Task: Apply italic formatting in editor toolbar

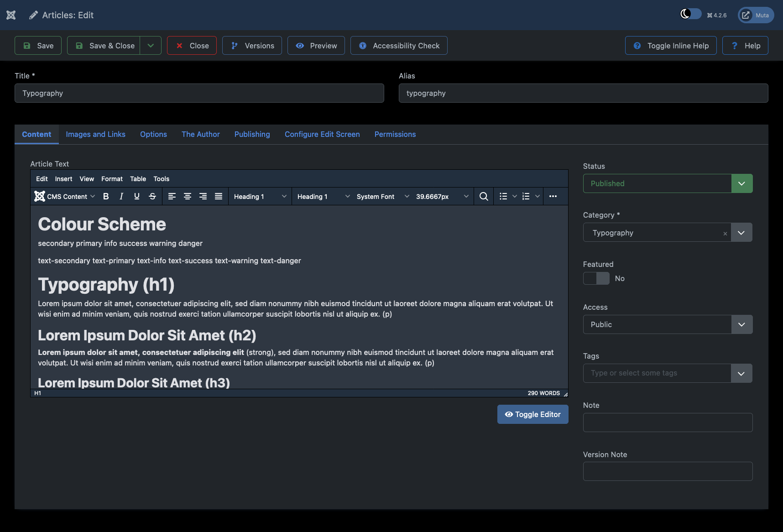Action: click(x=121, y=196)
